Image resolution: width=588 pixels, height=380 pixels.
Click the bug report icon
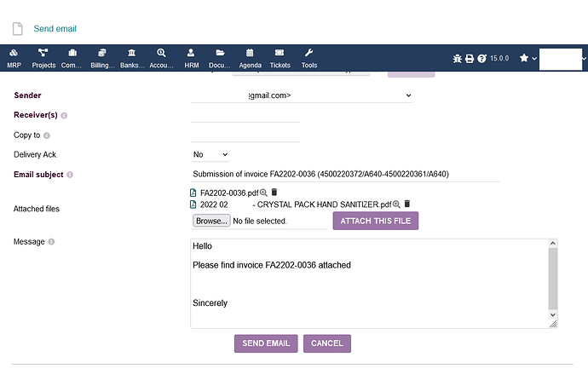(x=458, y=59)
